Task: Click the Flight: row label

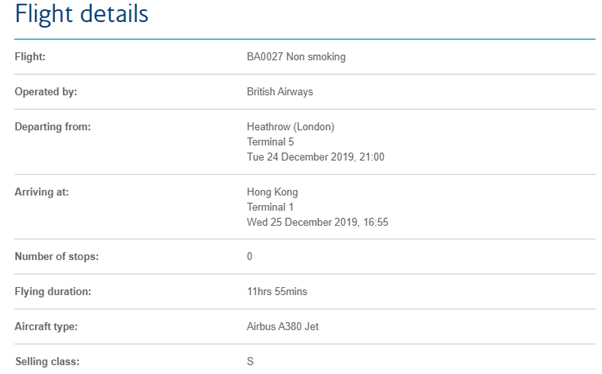Action: (30, 57)
